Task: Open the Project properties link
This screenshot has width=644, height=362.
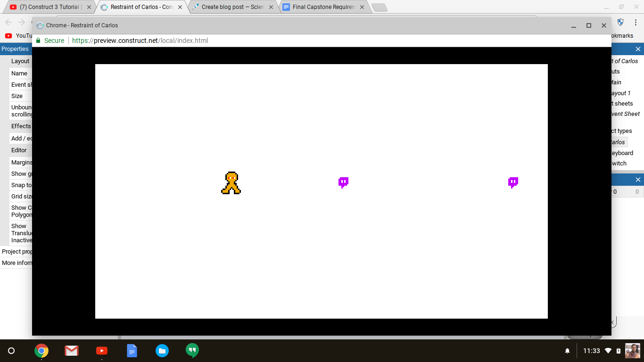Action: (17, 252)
